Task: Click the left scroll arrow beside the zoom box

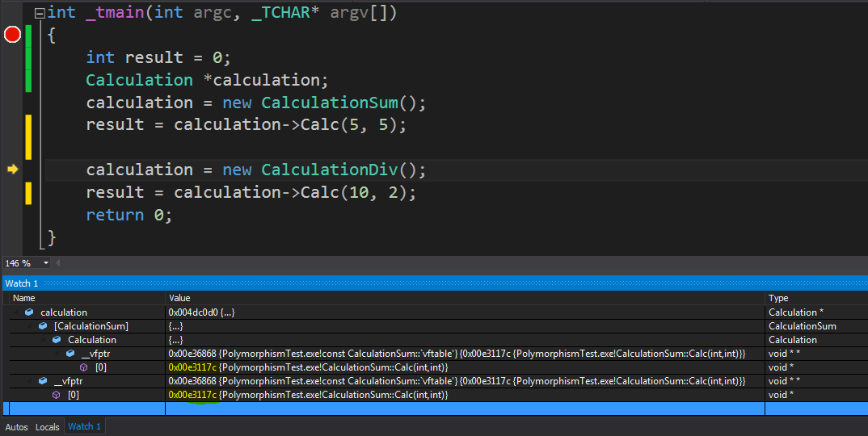Action: pos(58,263)
